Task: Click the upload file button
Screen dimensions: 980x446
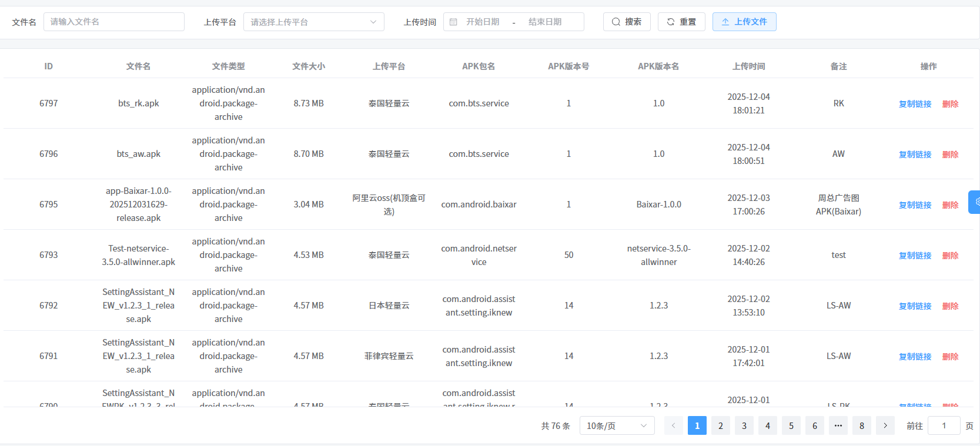Action: pos(744,22)
